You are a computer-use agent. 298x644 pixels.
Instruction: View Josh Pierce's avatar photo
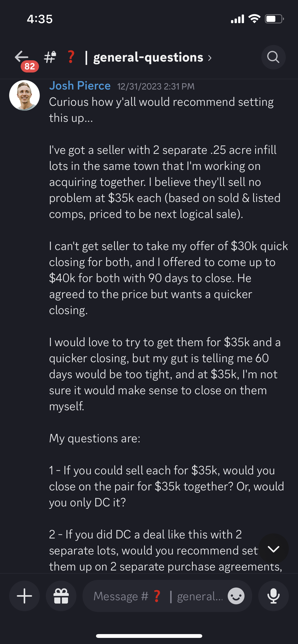(24, 95)
